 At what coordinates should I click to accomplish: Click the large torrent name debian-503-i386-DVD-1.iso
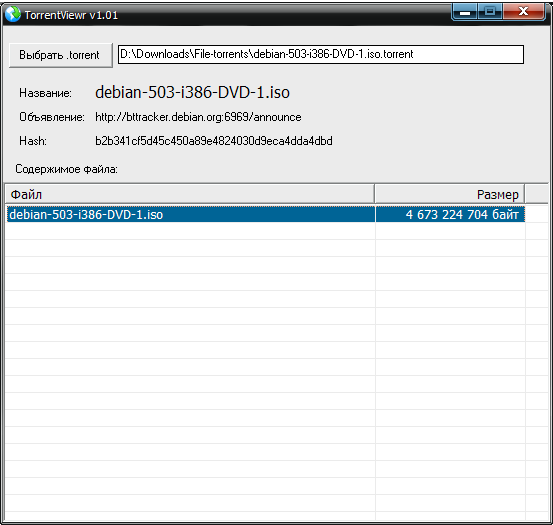pos(193,92)
